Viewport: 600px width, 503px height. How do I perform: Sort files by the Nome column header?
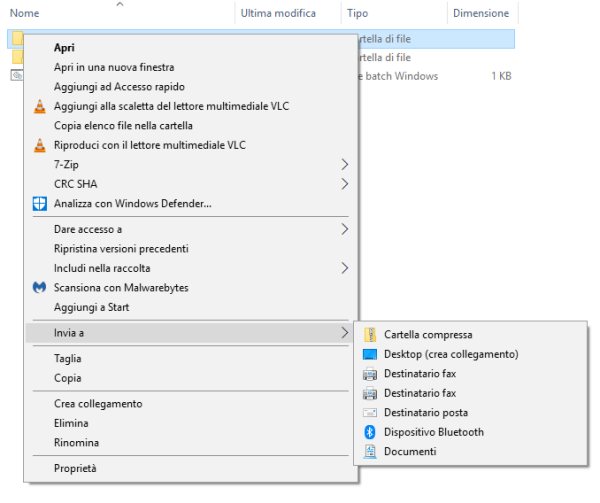click(x=24, y=14)
